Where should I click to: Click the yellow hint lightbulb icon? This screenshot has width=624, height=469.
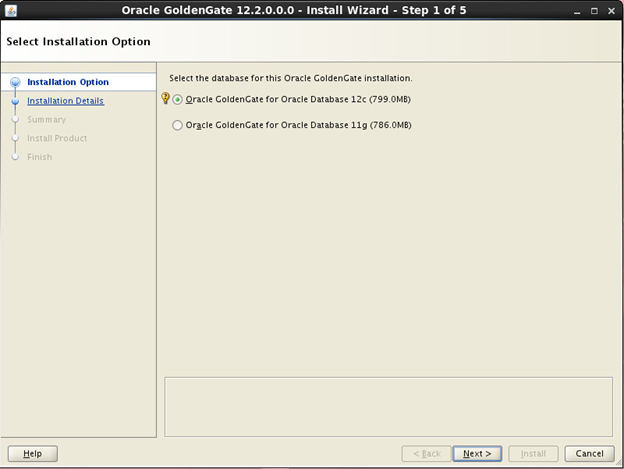click(x=166, y=98)
